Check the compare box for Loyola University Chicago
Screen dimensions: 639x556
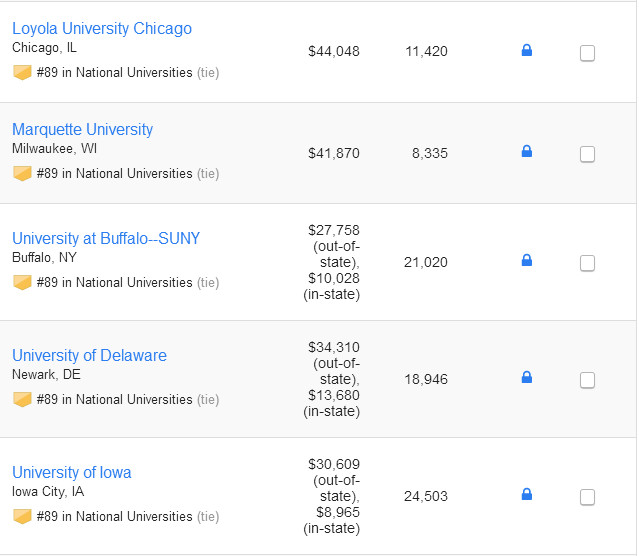coord(587,53)
